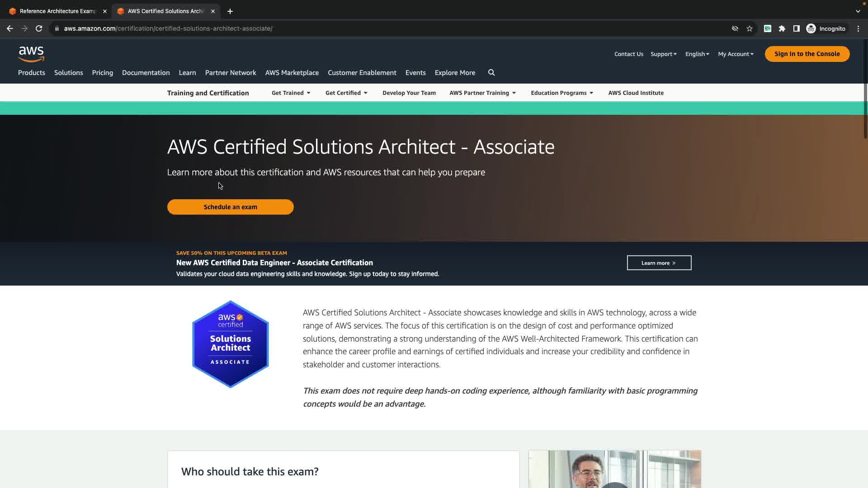The height and width of the screenshot is (488, 868).
Task: Expand the Get Trained dropdown
Action: pos(291,93)
